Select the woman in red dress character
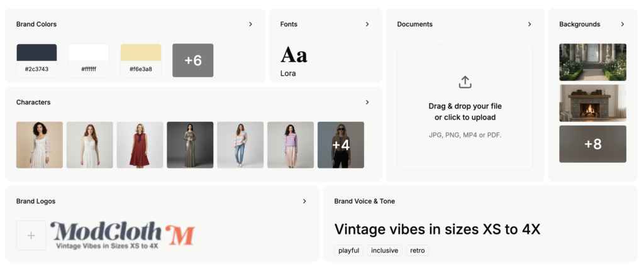Viewport: 644px width, 269px height. (x=140, y=145)
